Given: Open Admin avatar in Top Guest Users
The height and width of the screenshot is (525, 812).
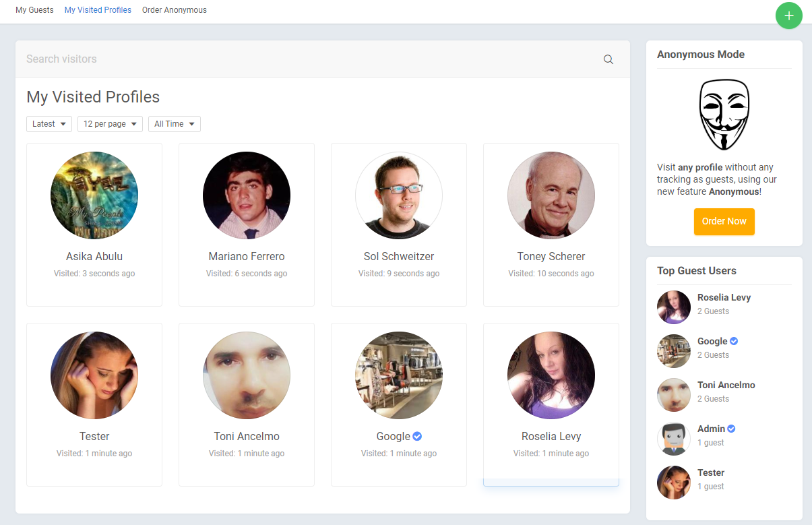Looking at the screenshot, I should tap(673, 439).
